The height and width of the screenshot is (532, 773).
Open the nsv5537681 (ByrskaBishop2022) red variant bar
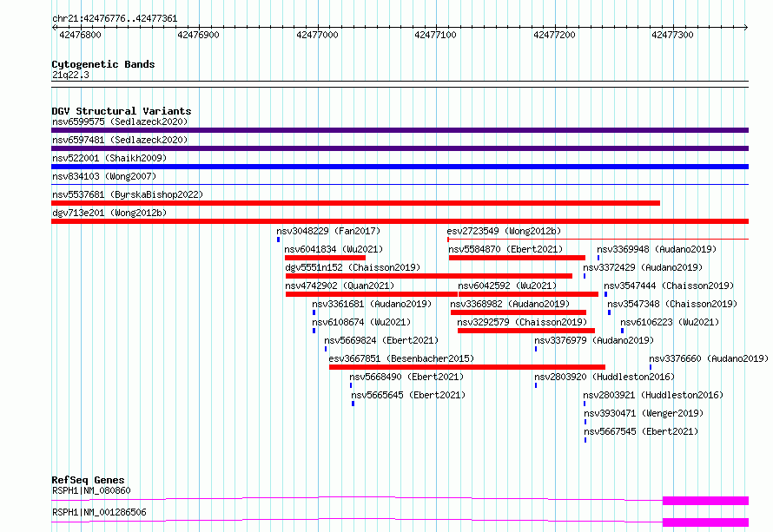(355, 203)
